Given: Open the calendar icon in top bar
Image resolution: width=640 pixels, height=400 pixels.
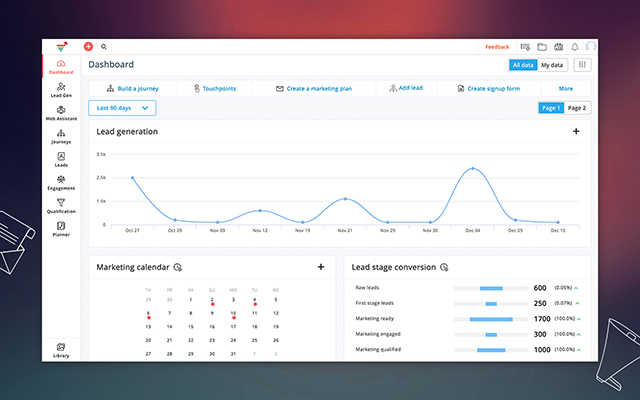Looking at the screenshot, I should (558, 47).
